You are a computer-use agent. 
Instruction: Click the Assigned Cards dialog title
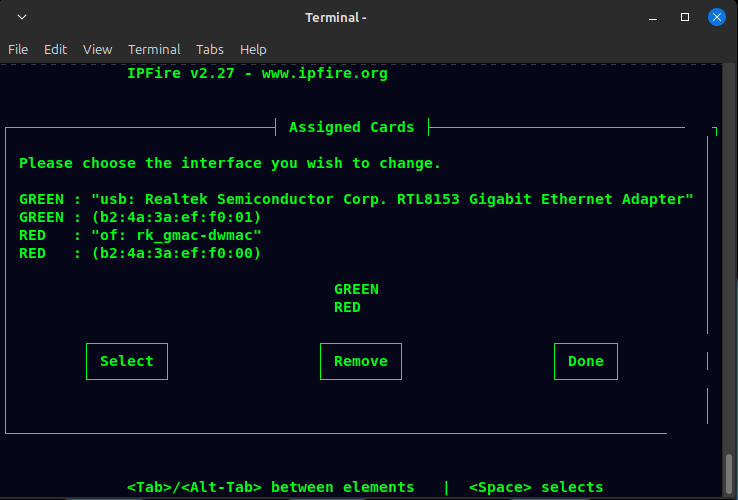coord(351,127)
